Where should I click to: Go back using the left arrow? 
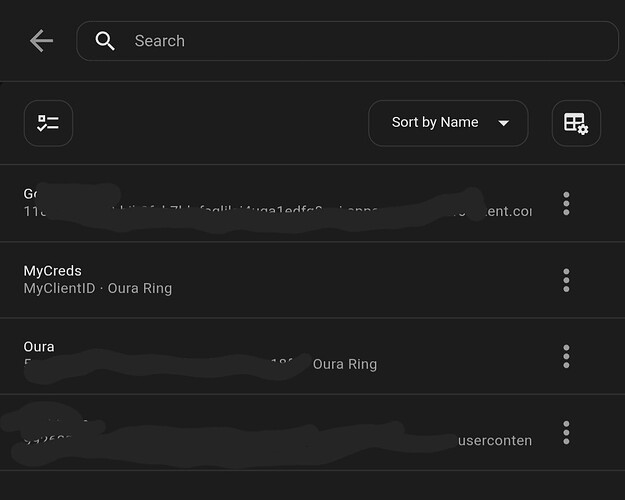tap(41, 41)
